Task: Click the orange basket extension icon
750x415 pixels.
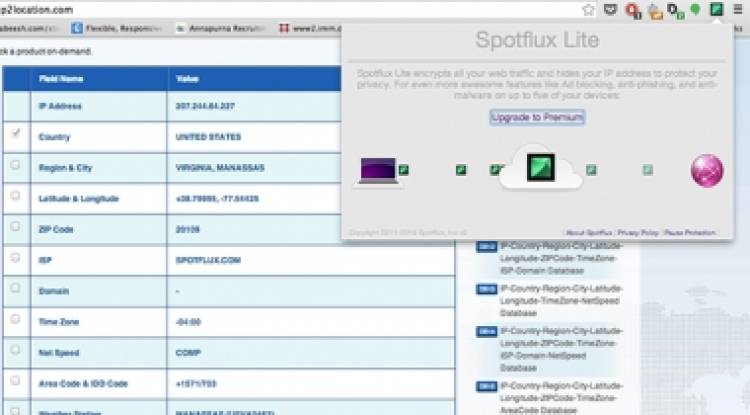Action: (x=655, y=11)
